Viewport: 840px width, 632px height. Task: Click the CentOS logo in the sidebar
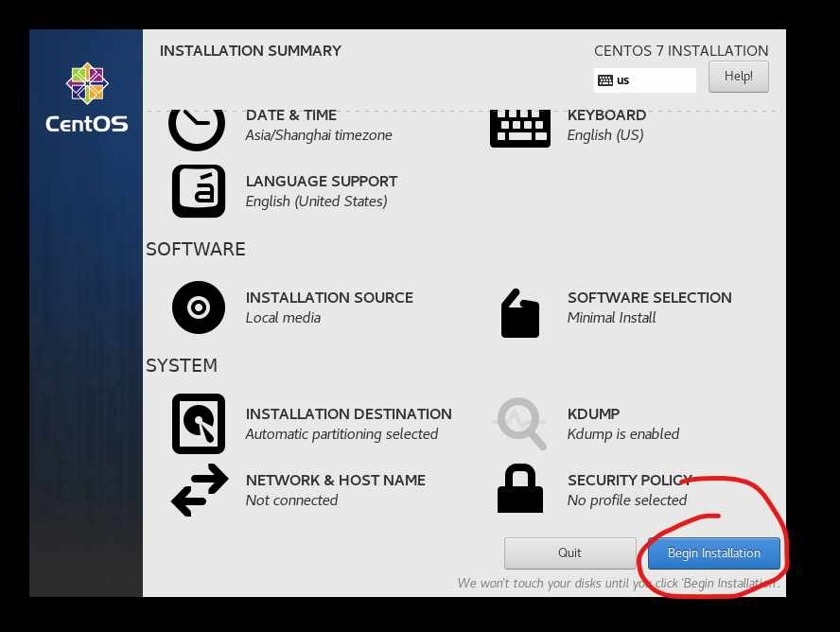coord(87,98)
